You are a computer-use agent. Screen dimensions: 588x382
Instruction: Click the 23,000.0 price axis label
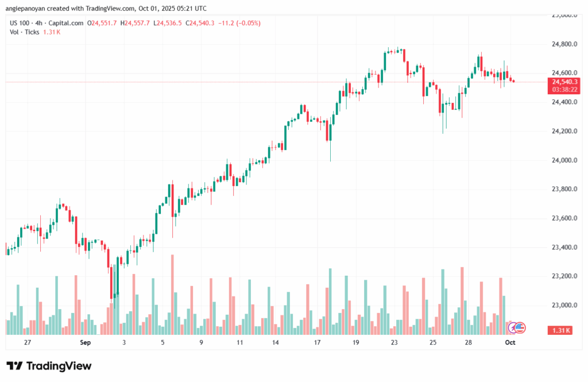tap(562, 305)
